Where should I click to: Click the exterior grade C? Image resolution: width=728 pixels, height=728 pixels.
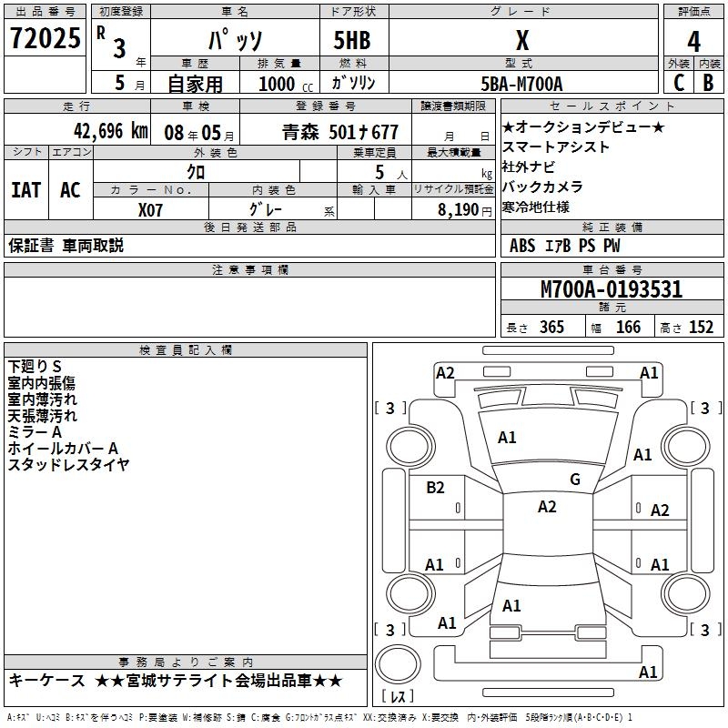click(x=679, y=83)
